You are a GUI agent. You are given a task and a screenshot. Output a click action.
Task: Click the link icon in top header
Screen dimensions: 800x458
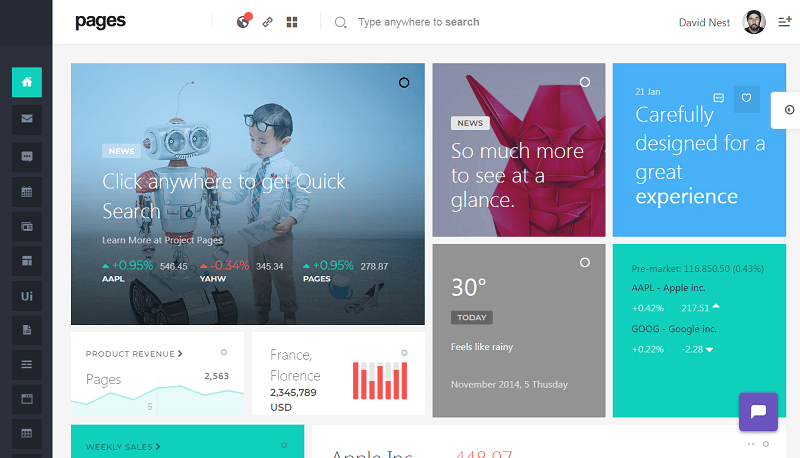point(267,22)
